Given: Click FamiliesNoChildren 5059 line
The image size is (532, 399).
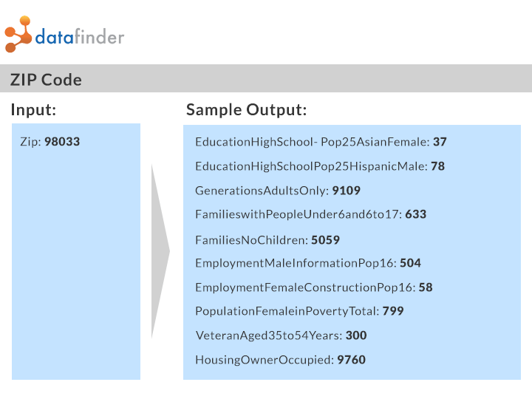Looking at the screenshot, I should tap(267, 240).
